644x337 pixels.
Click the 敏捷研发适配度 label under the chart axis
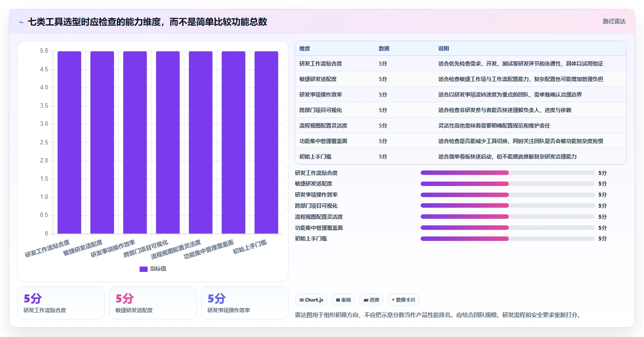pos(83,248)
